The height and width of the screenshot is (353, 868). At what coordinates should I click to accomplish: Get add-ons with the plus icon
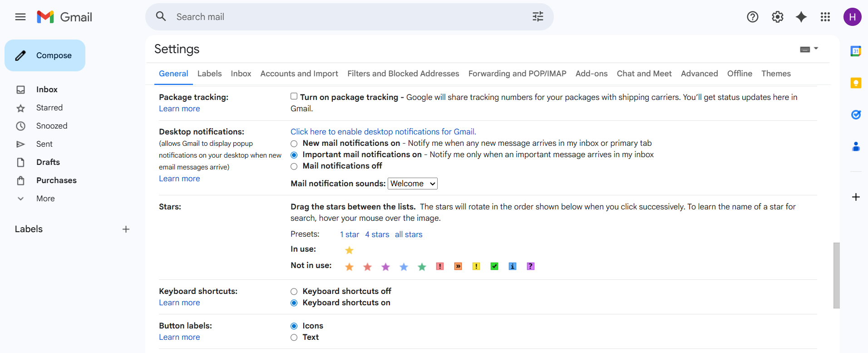click(856, 197)
